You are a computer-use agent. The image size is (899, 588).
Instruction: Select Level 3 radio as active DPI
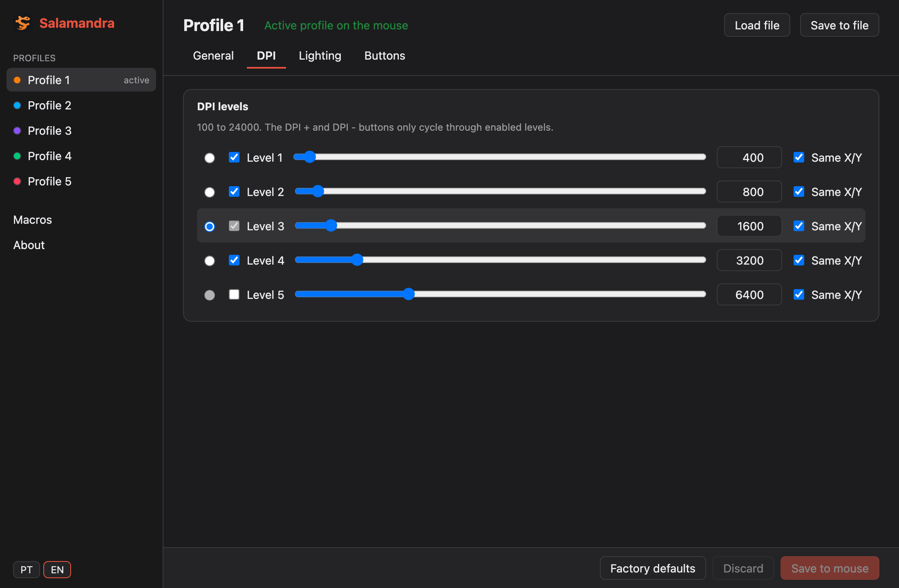pyautogui.click(x=210, y=226)
